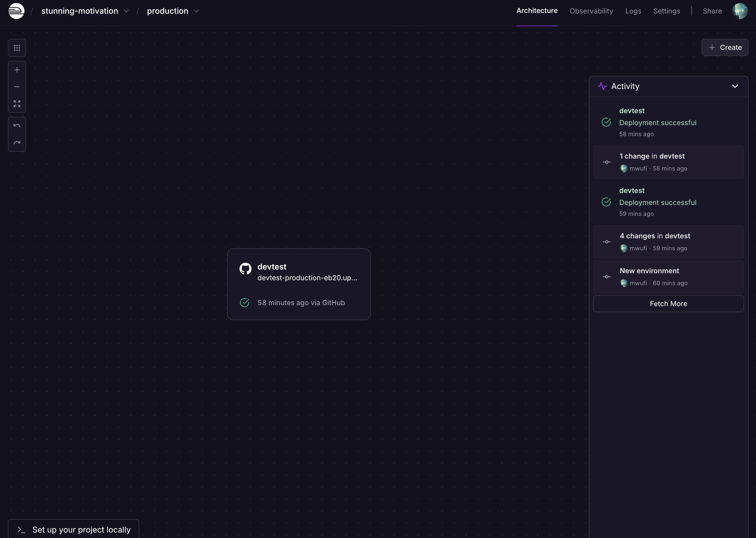Zoom in using the plus icon
Viewport: 756px width, 538px height.
tap(17, 70)
